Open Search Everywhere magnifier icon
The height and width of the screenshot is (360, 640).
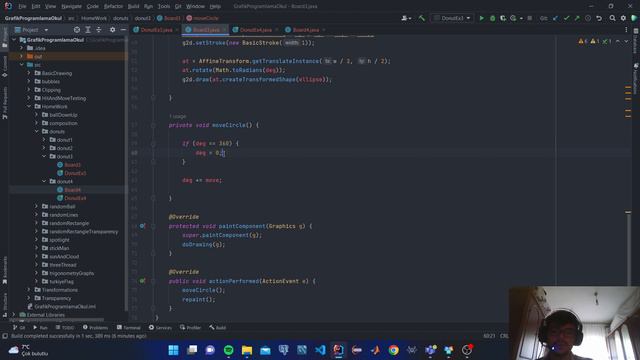[612, 18]
